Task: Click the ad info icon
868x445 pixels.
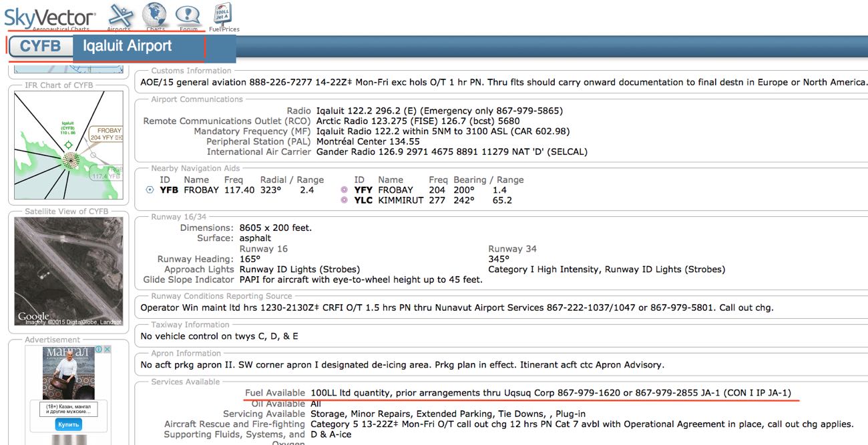Action: [98, 350]
